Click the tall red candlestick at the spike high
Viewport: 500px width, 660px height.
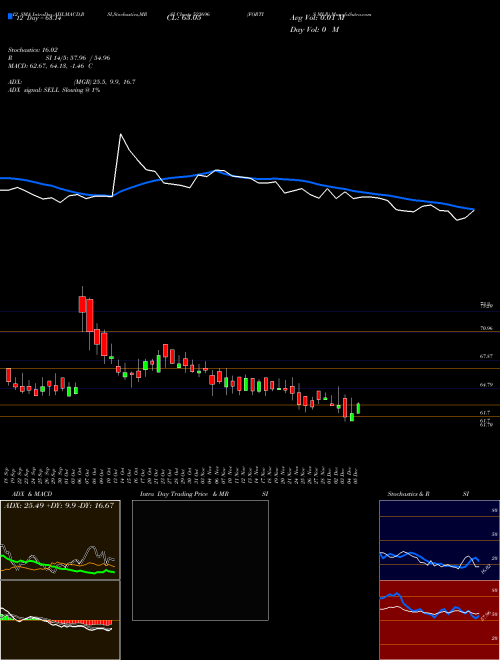click(x=82, y=304)
